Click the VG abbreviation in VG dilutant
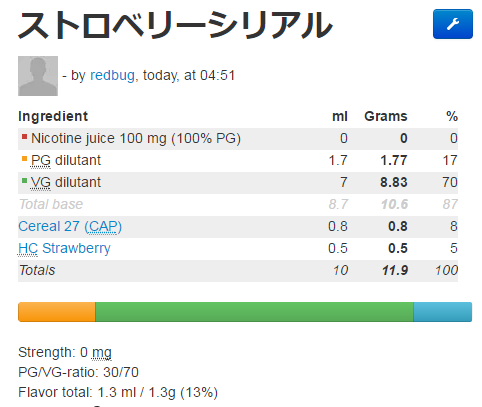The height and width of the screenshot is (407, 482). [x=41, y=182]
